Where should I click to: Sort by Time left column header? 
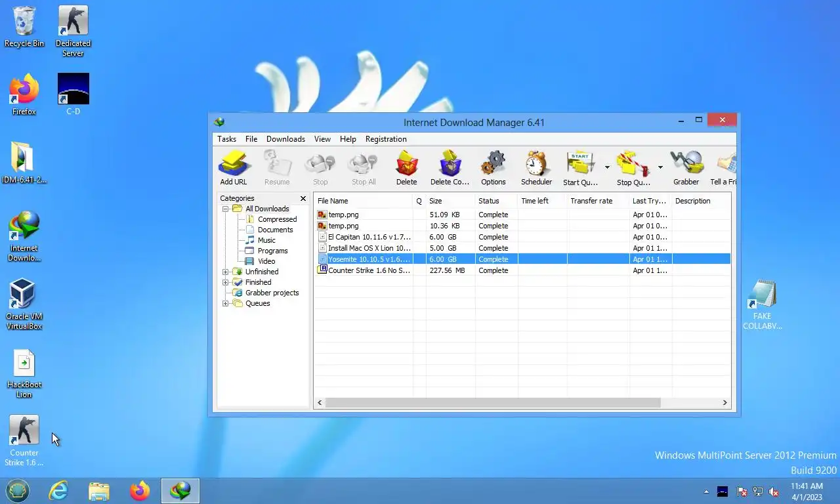pos(542,201)
